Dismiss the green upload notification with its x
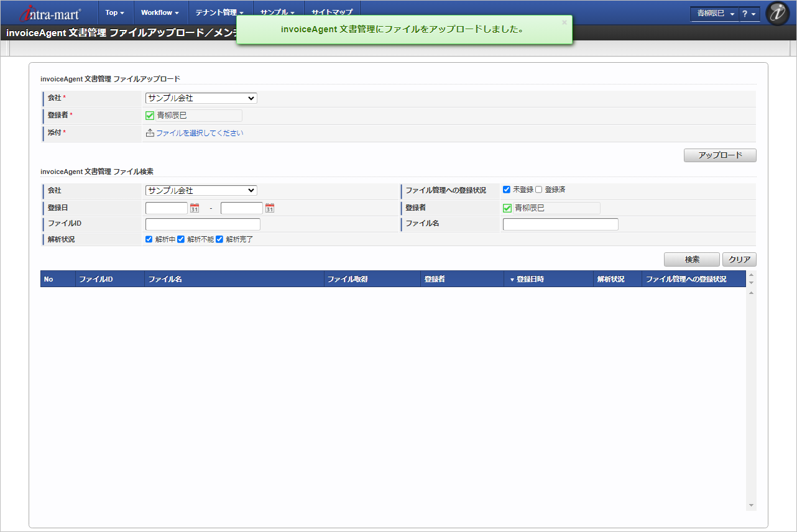The height and width of the screenshot is (532, 797). 564,22
